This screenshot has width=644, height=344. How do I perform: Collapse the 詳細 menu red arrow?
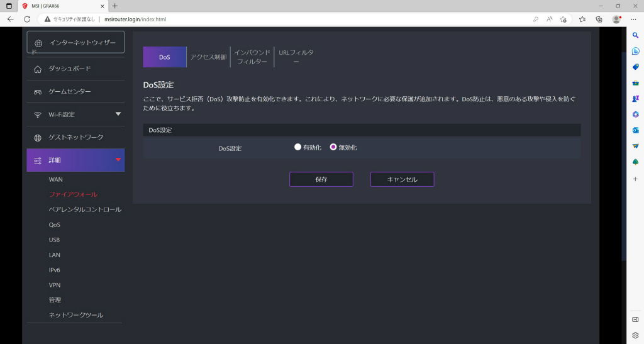pos(118,160)
